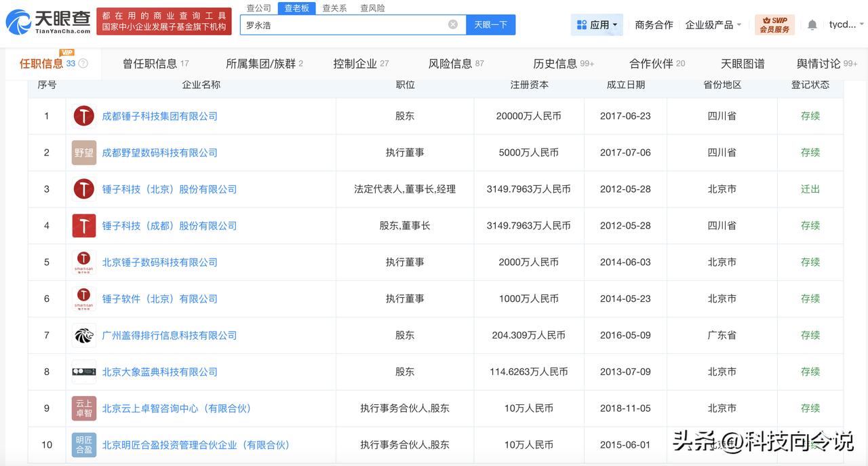The width and height of the screenshot is (868, 466).
Task: Switch to the 查公司 search tab
Action: (258, 8)
